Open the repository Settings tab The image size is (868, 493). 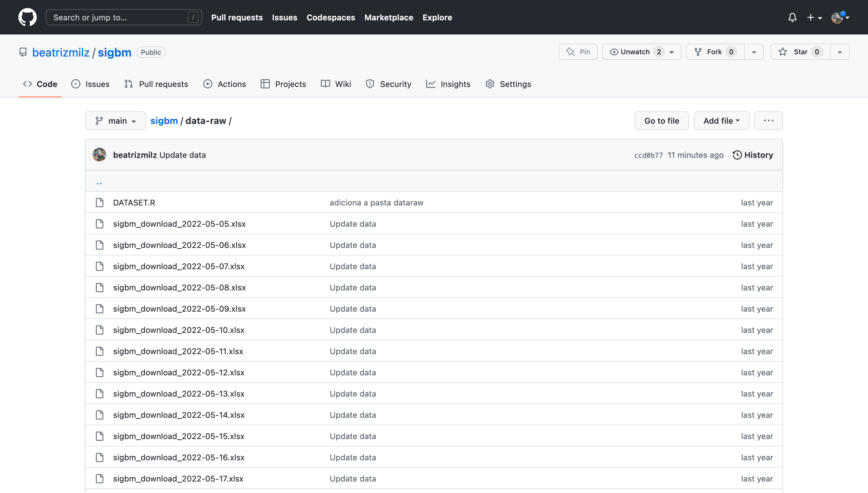[508, 84]
